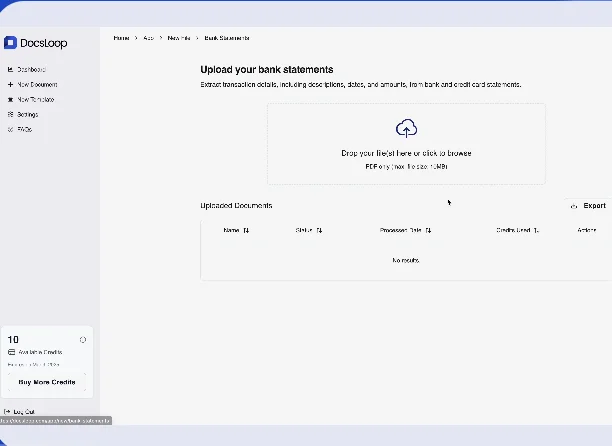Click the New File breadcrumb link

(x=179, y=38)
